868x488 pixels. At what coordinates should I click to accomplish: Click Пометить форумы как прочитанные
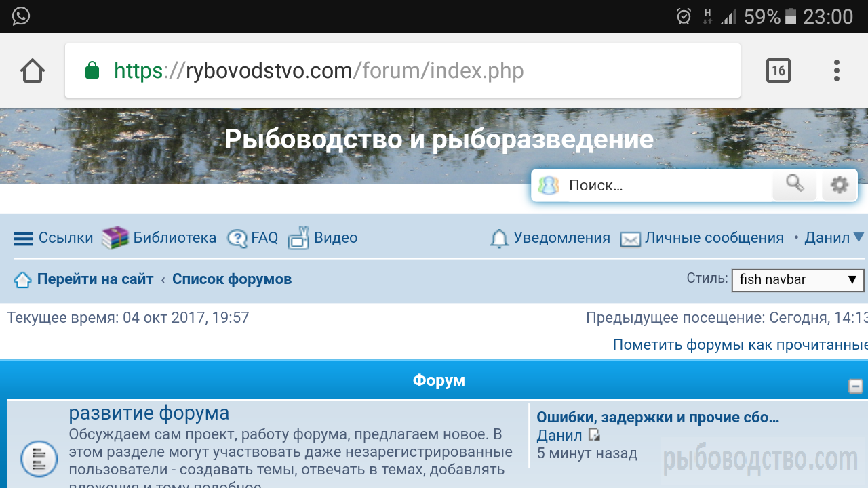click(739, 344)
